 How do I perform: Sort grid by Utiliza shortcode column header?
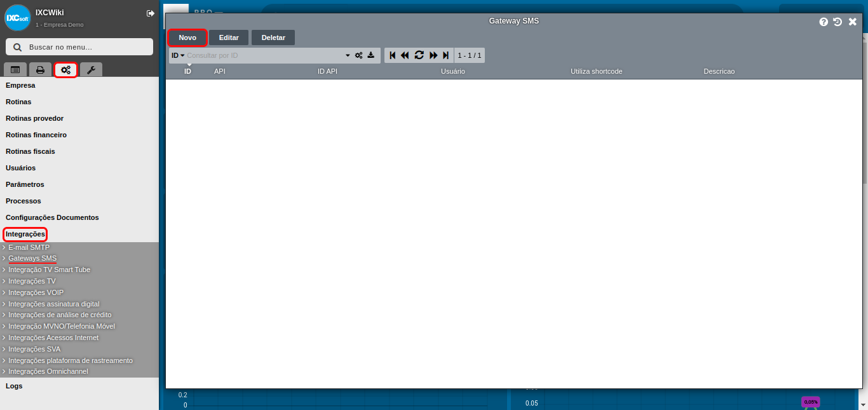coord(596,71)
